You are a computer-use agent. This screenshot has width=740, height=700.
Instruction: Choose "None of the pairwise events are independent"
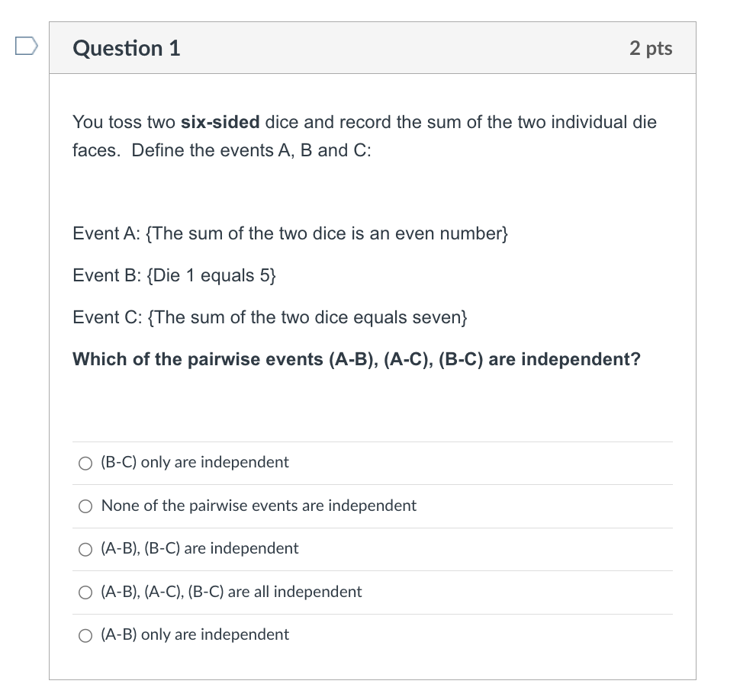tap(85, 506)
